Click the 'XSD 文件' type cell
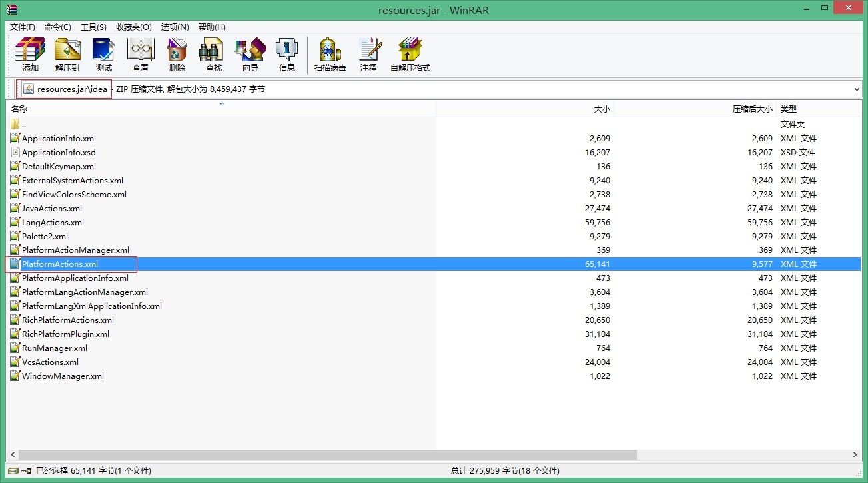868x483 pixels. (x=798, y=153)
